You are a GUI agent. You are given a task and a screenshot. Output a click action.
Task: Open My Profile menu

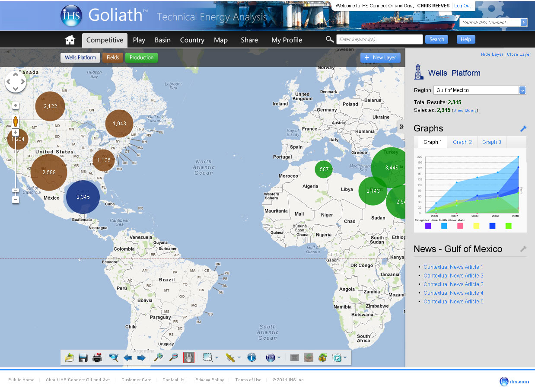tap(287, 40)
